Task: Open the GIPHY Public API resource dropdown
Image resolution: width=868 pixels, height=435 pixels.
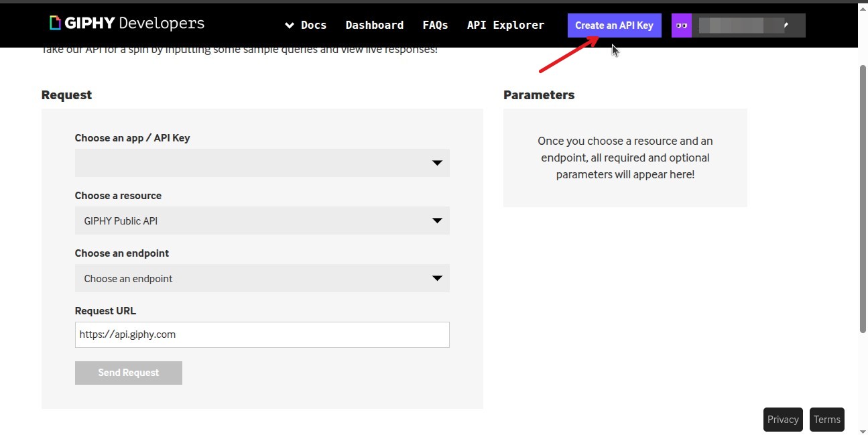Action: (x=261, y=221)
